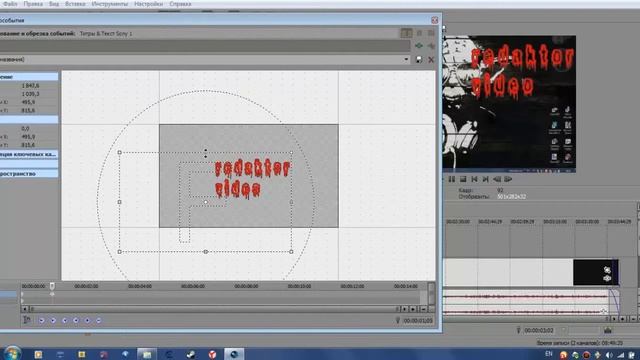
Task: Create keyframe with the plus button
Action: click(x=87, y=321)
